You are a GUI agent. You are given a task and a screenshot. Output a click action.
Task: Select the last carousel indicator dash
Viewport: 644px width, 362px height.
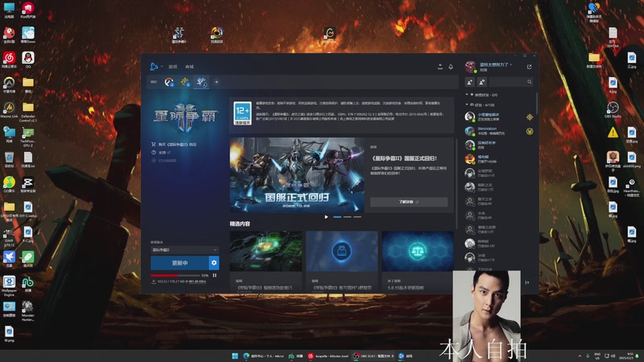(x=357, y=216)
